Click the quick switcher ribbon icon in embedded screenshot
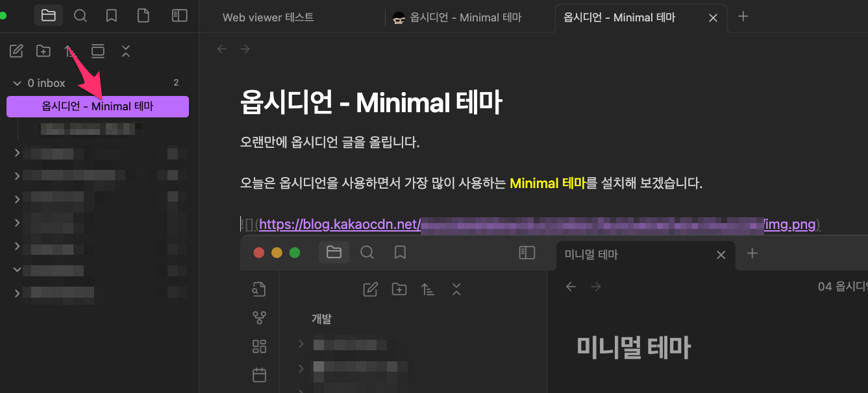Viewport: 868px width, 393px height. click(259, 289)
